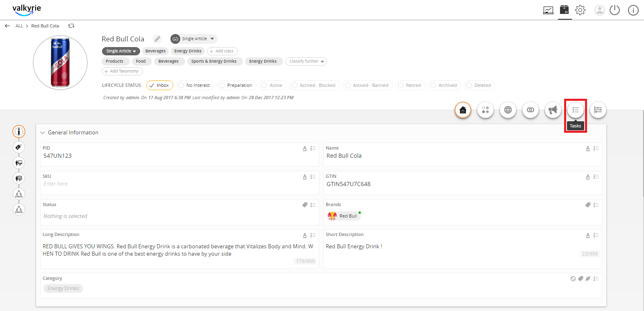
Task: Open the user profile avatar icon
Action: click(x=600, y=10)
